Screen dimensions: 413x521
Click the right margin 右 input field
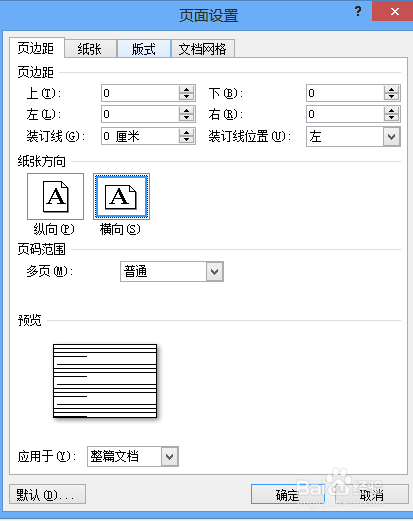(345, 114)
